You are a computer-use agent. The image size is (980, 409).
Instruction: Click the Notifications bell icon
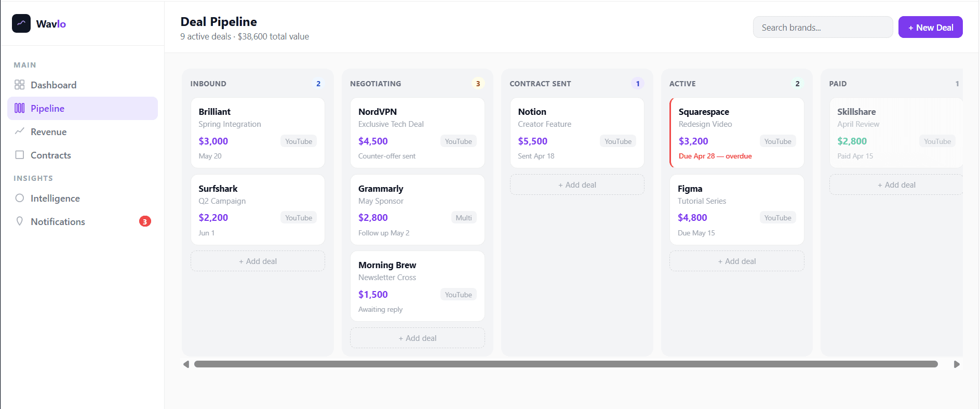click(x=20, y=221)
